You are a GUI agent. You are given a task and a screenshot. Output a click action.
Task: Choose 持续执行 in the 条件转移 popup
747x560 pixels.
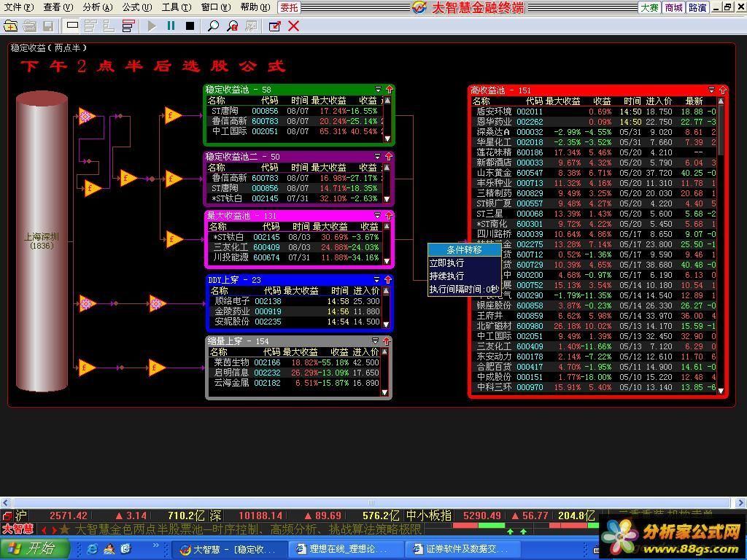(465, 276)
